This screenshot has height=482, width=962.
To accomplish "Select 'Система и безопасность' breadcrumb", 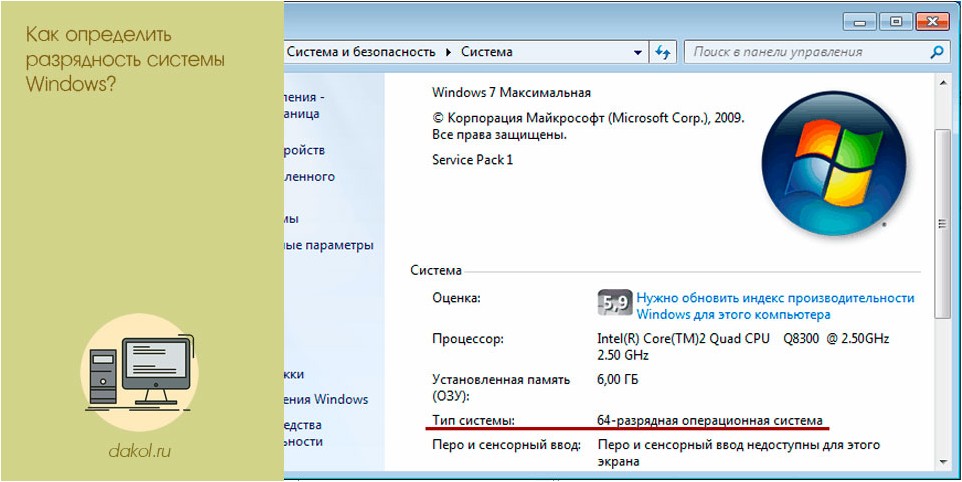I will pos(361,52).
